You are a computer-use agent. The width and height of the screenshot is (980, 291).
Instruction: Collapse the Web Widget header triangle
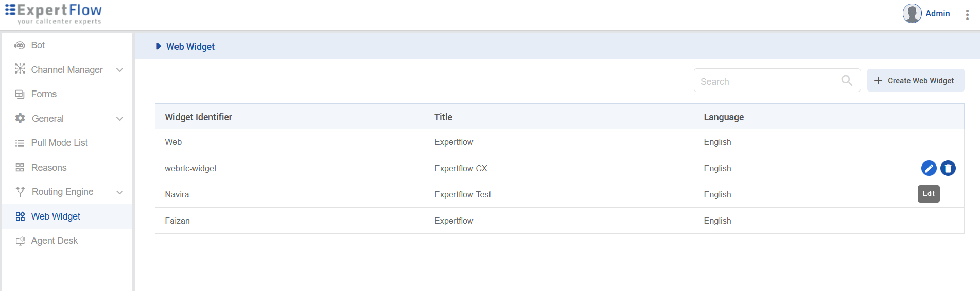[159, 46]
